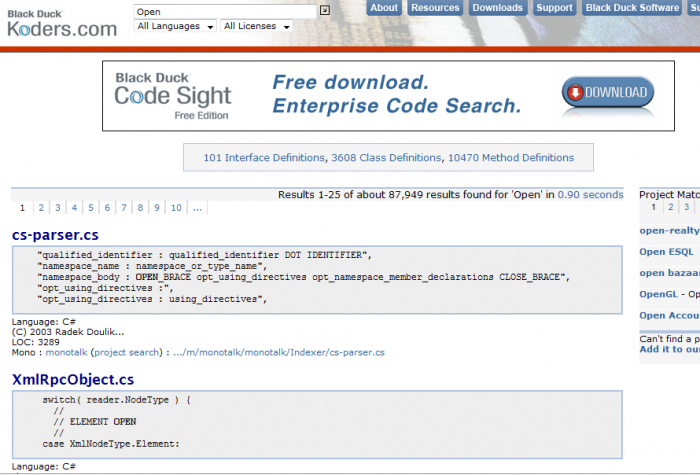Go to results page 9
The image size is (700, 475).
click(x=157, y=208)
